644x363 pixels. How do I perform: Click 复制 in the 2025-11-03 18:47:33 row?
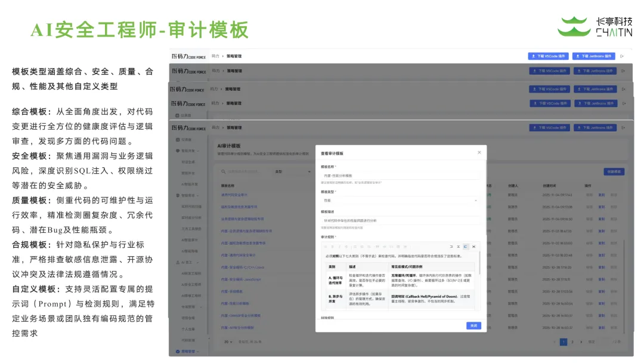[602, 231]
